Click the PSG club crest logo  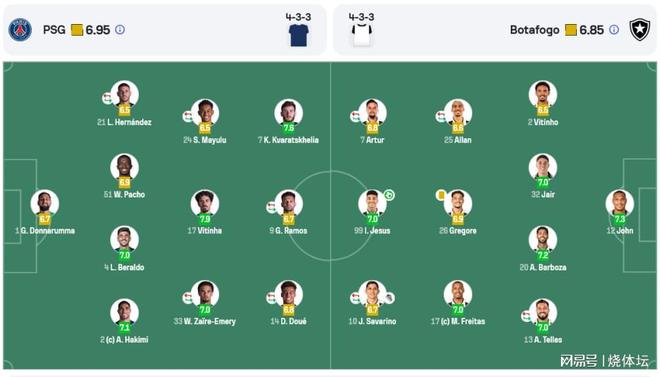[x=20, y=30]
